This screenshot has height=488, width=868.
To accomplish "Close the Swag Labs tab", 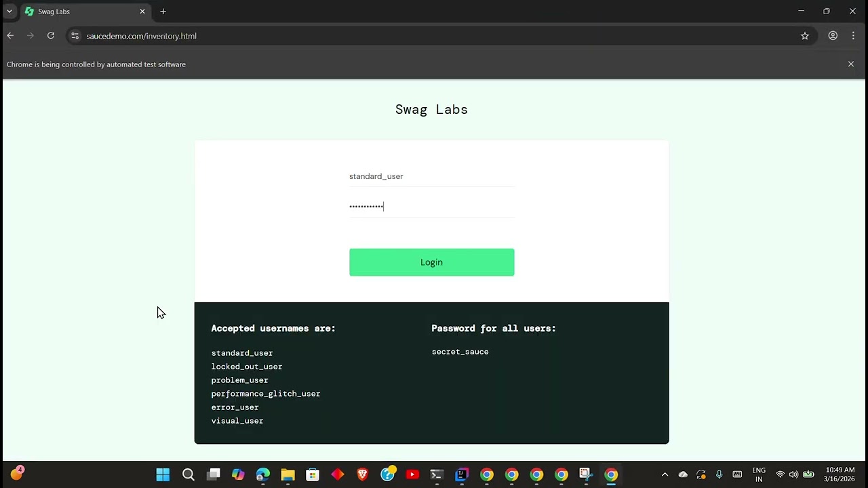I will click(x=142, y=12).
